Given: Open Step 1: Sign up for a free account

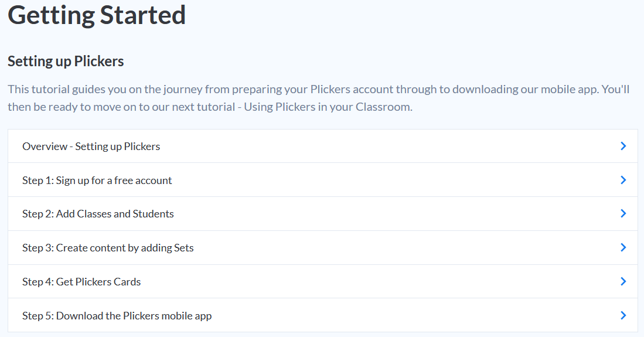Looking at the screenshot, I should pos(97,181).
